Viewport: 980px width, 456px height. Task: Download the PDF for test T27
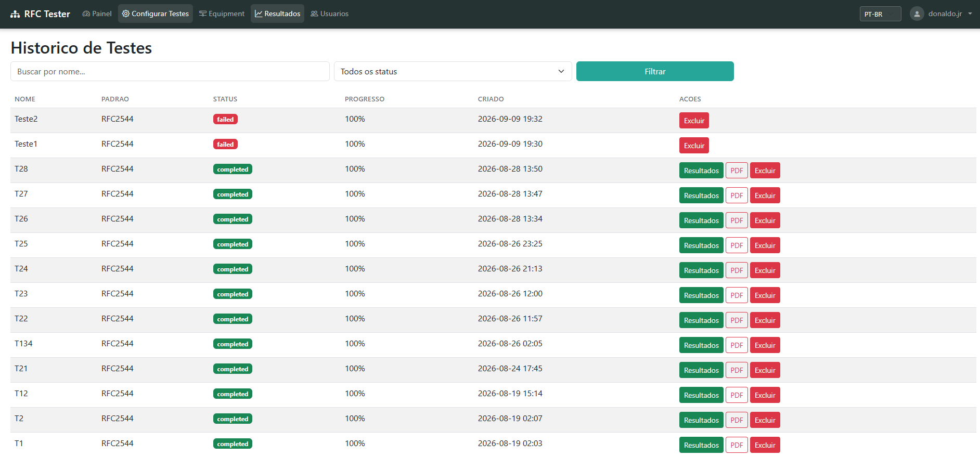[x=737, y=196]
